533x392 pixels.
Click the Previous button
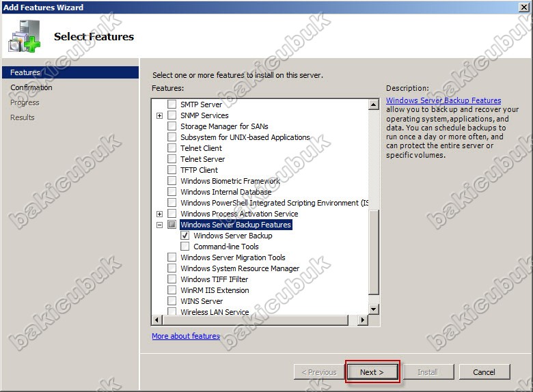319,372
